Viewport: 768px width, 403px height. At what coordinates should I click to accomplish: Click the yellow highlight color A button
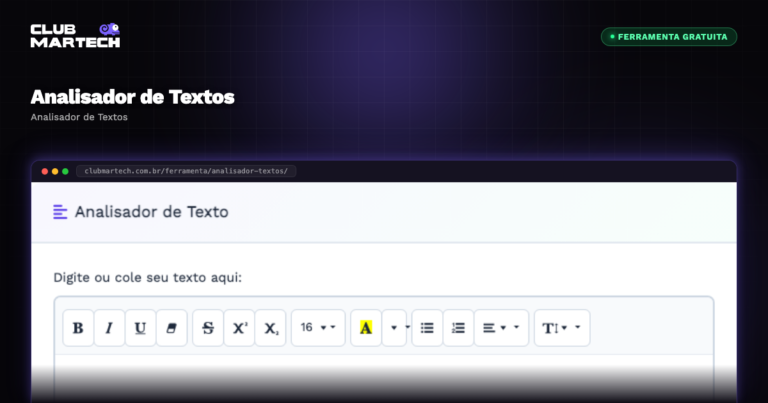pos(365,328)
